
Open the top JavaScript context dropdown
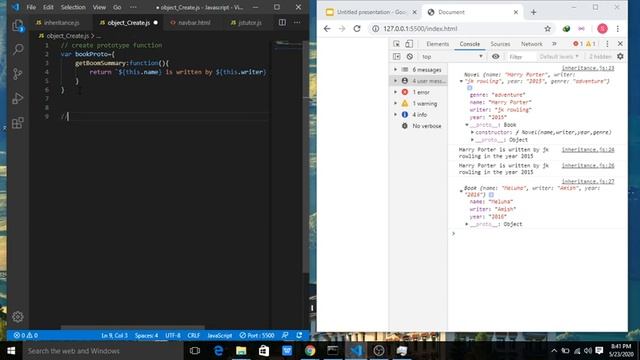452,57
